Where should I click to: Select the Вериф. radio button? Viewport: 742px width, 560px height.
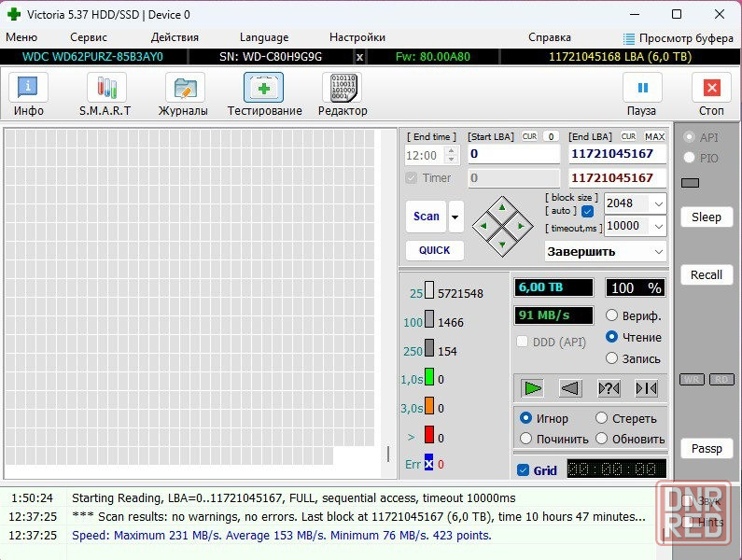click(611, 315)
